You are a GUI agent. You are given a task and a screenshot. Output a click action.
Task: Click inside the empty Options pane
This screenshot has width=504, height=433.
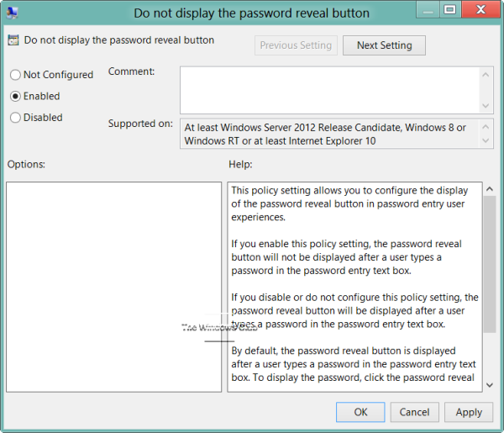tap(113, 286)
